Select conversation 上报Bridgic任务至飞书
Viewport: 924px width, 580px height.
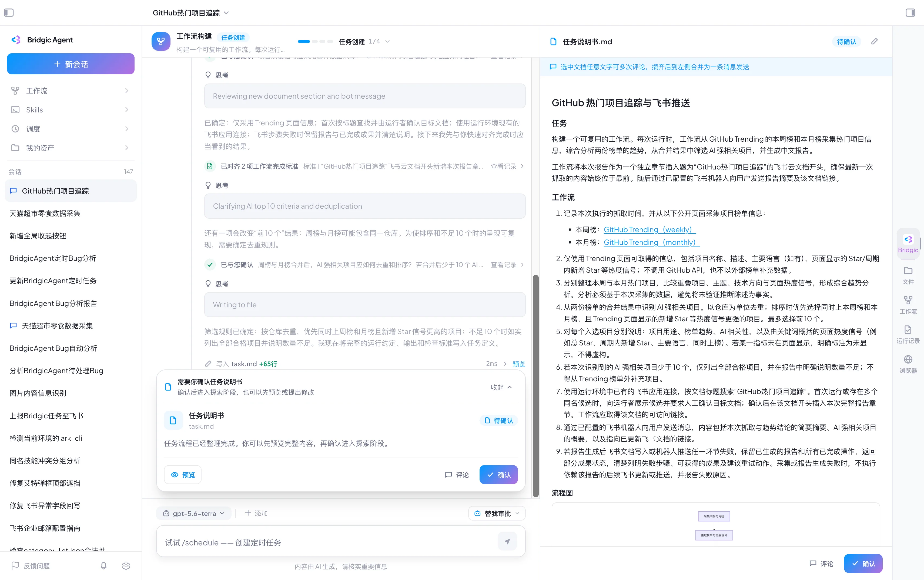pyautogui.click(x=71, y=416)
